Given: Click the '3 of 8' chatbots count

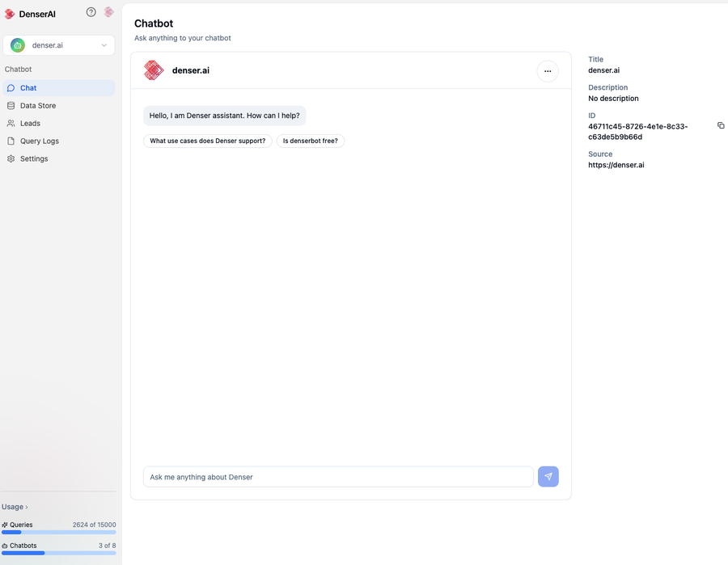Looking at the screenshot, I should coord(108,546).
